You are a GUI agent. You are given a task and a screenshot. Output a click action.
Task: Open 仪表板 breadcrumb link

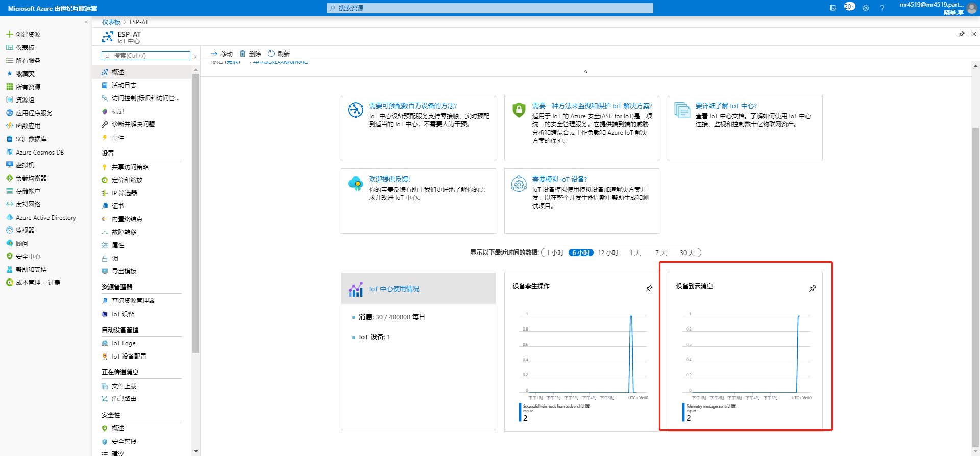(x=111, y=22)
